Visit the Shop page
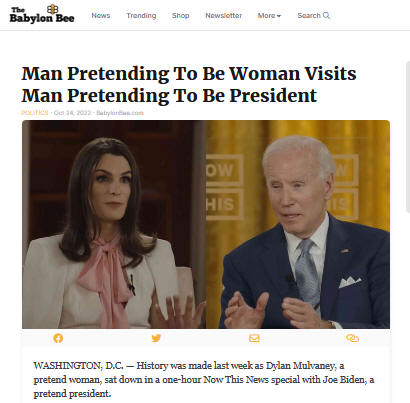This screenshot has width=410, height=403. (x=180, y=16)
